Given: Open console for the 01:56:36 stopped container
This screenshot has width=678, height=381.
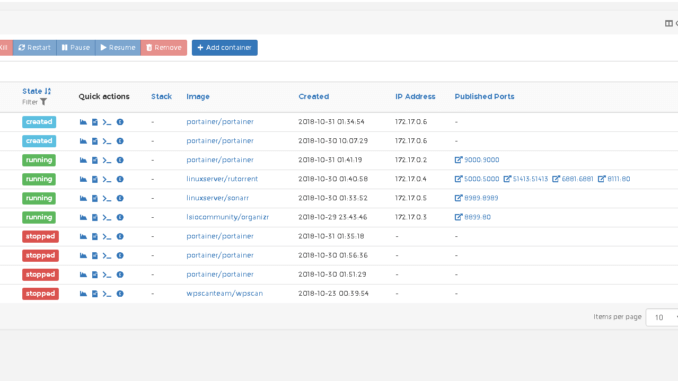Looking at the screenshot, I should (x=107, y=256).
